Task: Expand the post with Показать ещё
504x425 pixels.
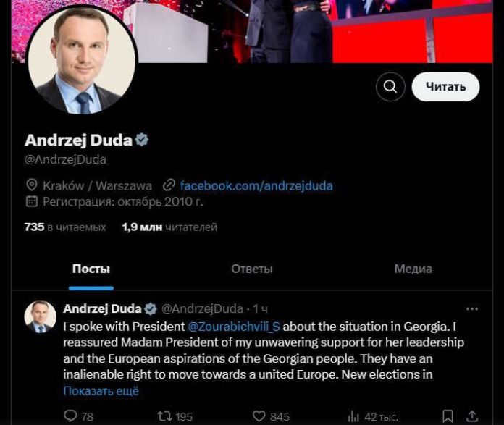Action: point(101,390)
